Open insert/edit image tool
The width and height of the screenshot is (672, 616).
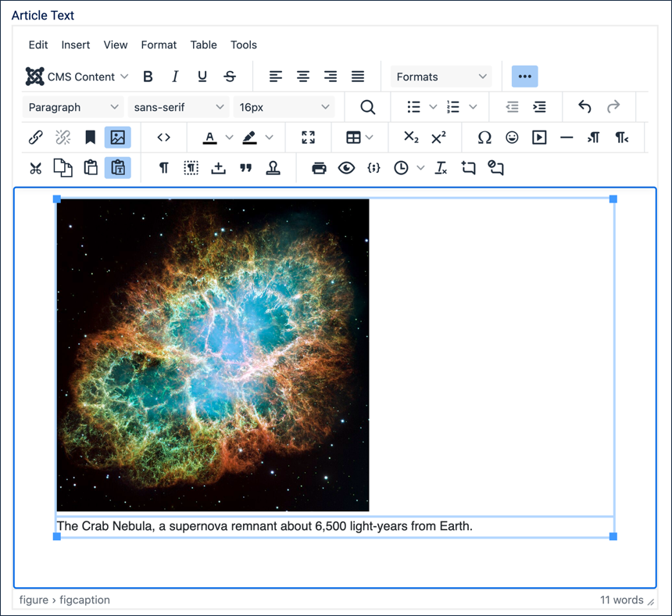coord(118,138)
